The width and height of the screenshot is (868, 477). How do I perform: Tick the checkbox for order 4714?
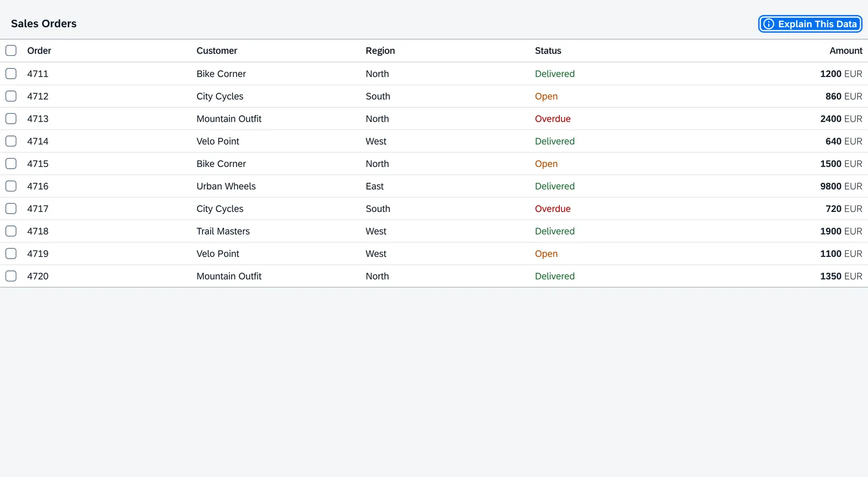(x=11, y=141)
